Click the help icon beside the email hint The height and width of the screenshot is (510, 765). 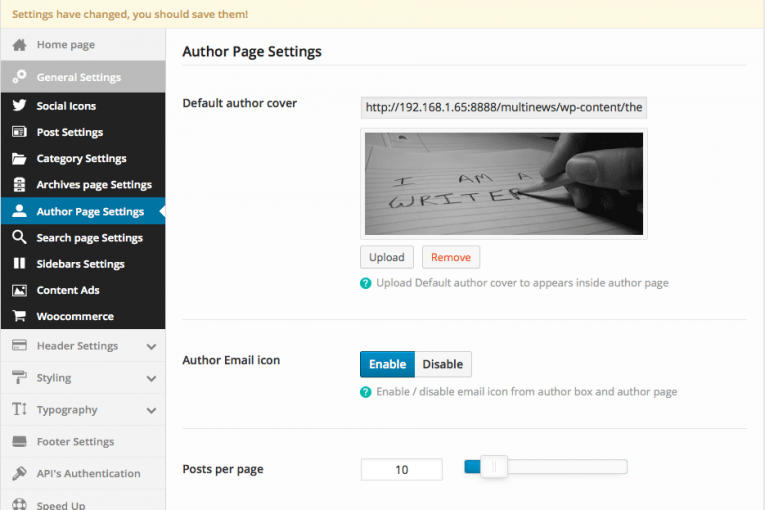(x=365, y=392)
